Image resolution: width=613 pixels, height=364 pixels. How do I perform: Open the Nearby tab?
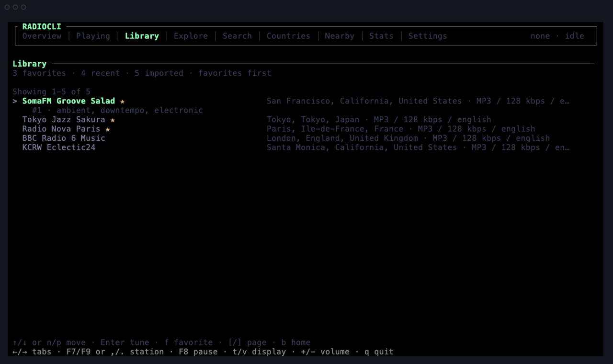pyautogui.click(x=340, y=36)
